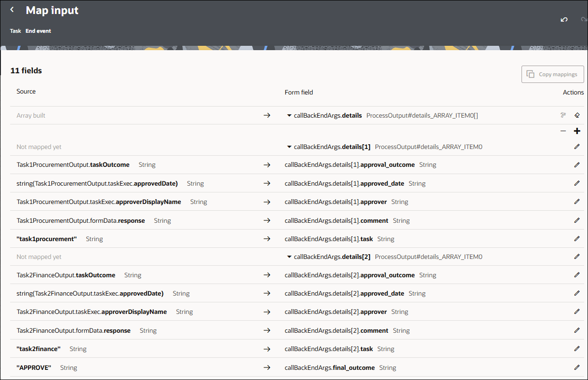
Task: Select Task2FinanceOutput.taskExec.approverDisplayName source
Action: click(92, 312)
